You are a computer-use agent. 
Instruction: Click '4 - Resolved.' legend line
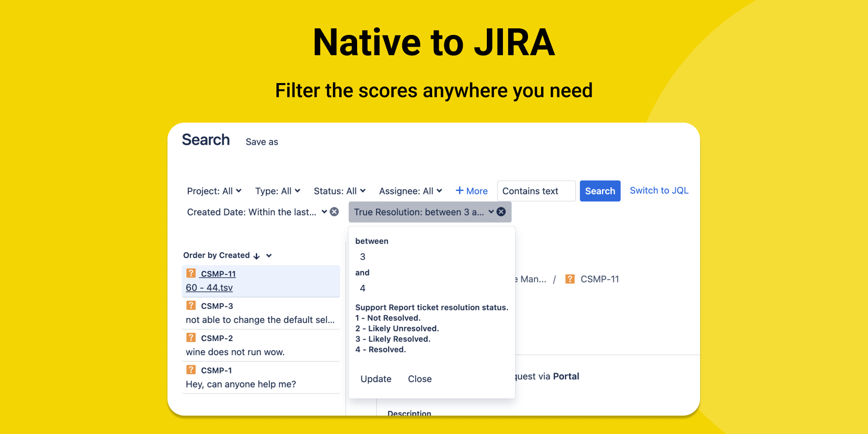(x=381, y=350)
